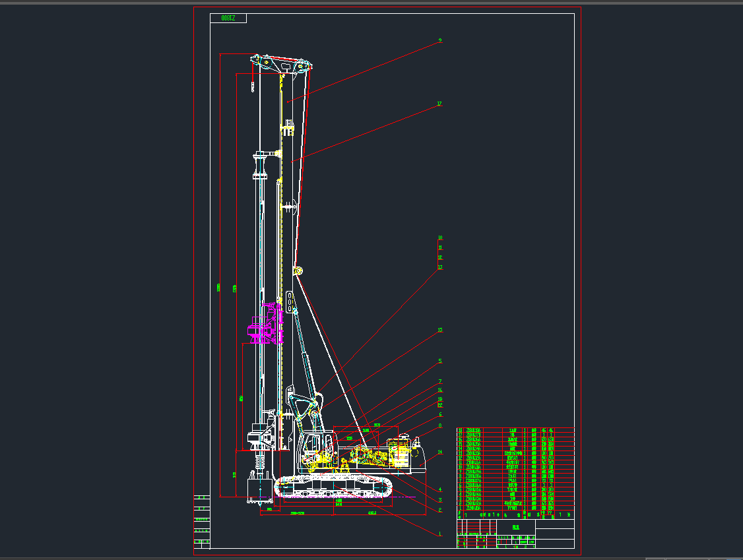This screenshot has height=560, width=743.
Task: Select part callout number 15
Action: click(440, 330)
